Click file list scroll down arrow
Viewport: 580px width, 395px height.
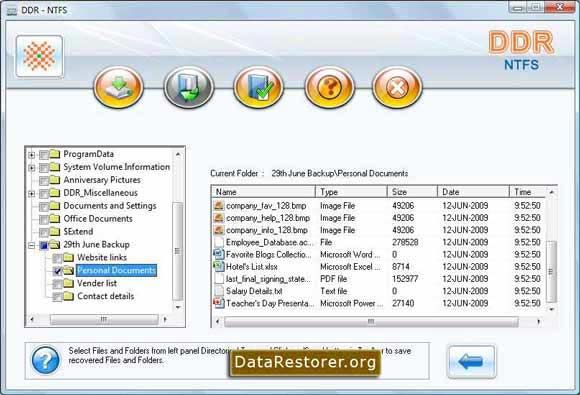[551, 309]
